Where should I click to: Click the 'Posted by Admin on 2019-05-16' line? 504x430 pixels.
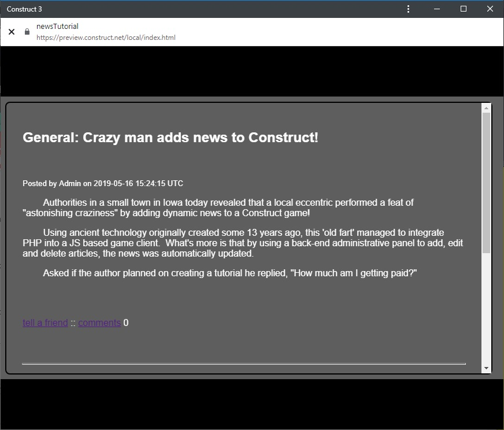pyautogui.click(x=103, y=184)
